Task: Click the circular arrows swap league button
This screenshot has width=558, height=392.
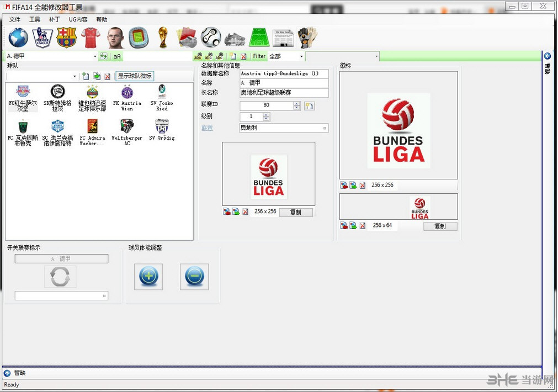Action: [x=60, y=277]
